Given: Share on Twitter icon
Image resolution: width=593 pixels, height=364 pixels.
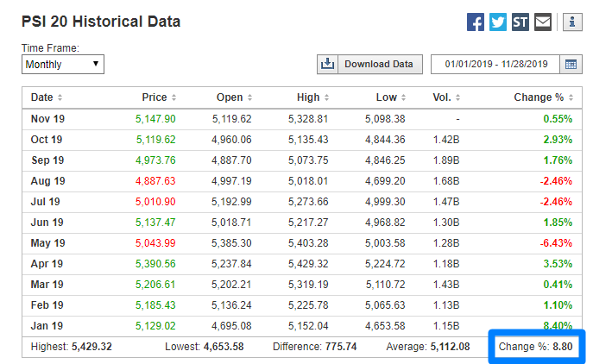Looking at the screenshot, I should [x=498, y=22].
